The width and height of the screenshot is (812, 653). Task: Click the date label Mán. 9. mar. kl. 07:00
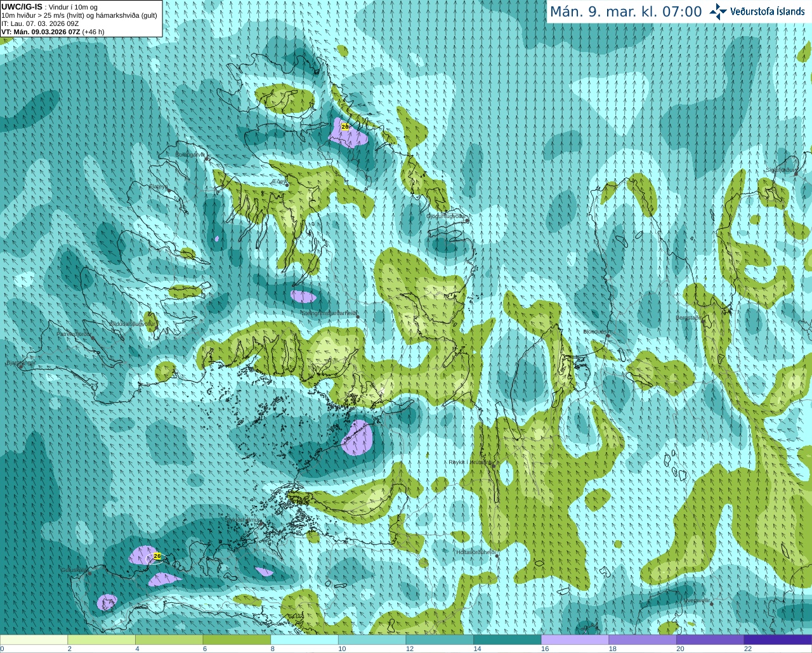click(x=625, y=11)
